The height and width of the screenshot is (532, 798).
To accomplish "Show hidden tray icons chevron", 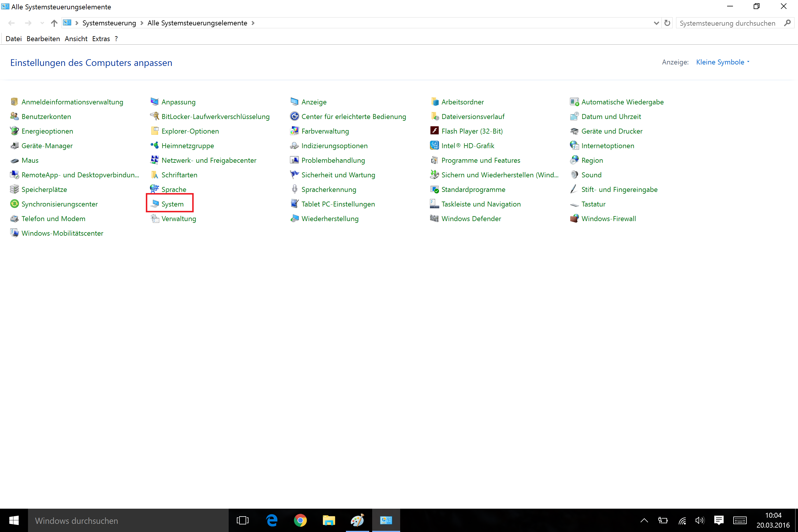I will (644, 520).
